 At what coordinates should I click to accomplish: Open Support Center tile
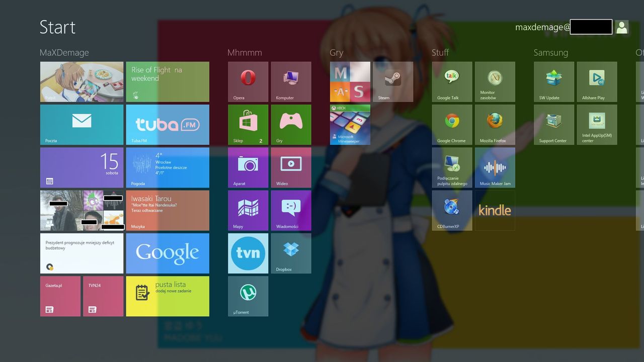coord(554,125)
